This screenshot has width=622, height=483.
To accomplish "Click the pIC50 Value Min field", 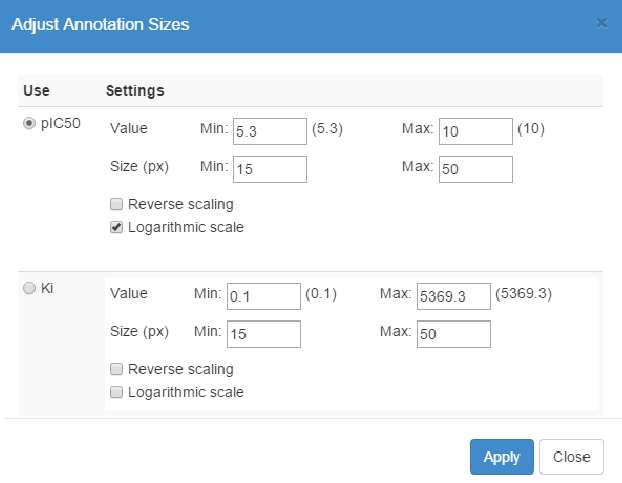I will (x=270, y=131).
